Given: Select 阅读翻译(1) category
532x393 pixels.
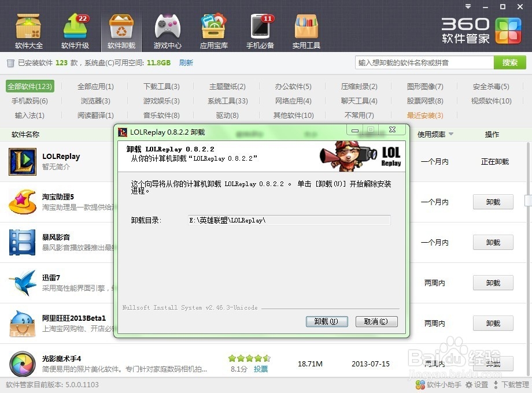Looking at the screenshot, I should click(x=95, y=116).
